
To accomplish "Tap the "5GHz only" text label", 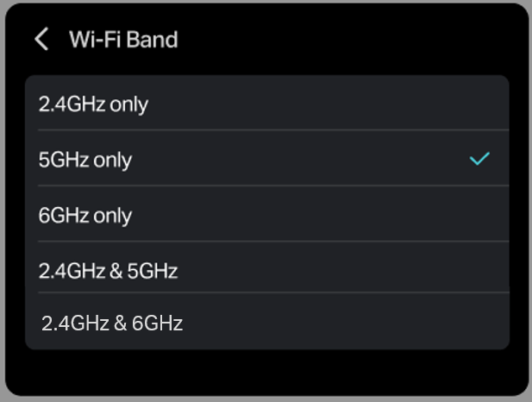I will click(x=85, y=160).
